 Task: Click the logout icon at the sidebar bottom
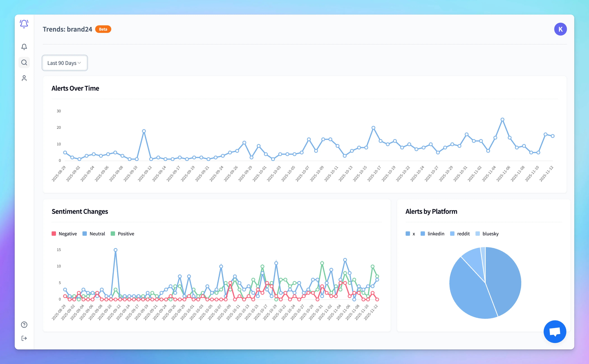point(24,338)
